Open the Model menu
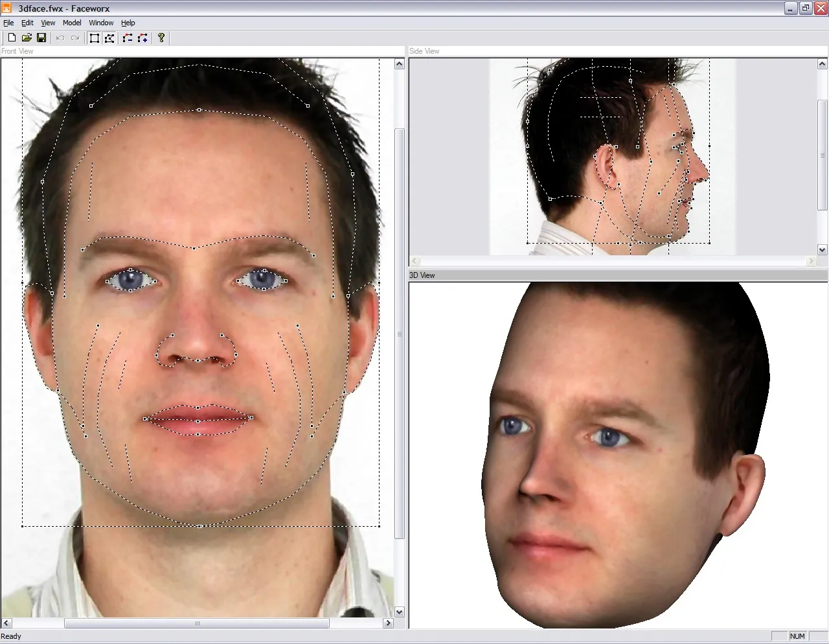Image resolution: width=829 pixels, height=644 pixels. pyautogui.click(x=72, y=23)
